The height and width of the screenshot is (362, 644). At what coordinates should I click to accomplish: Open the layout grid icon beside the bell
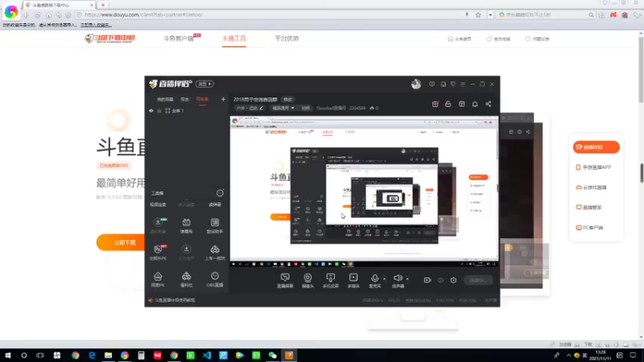tap(461, 105)
